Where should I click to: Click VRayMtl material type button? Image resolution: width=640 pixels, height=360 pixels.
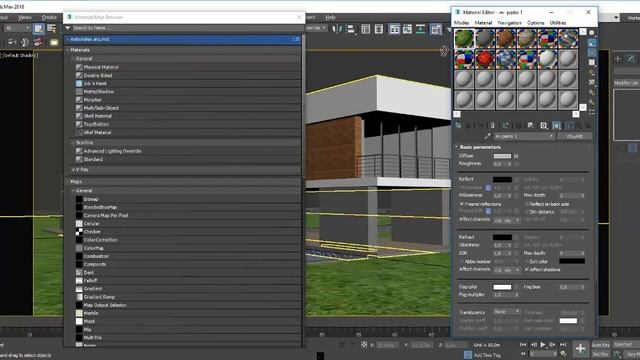click(x=574, y=136)
